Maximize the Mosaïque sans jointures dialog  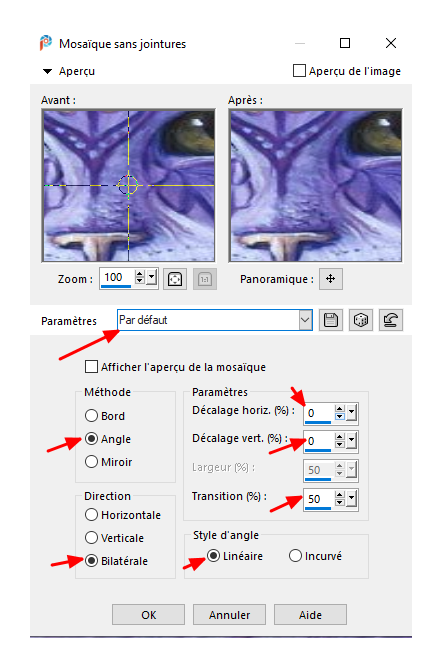pyautogui.click(x=345, y=43)
